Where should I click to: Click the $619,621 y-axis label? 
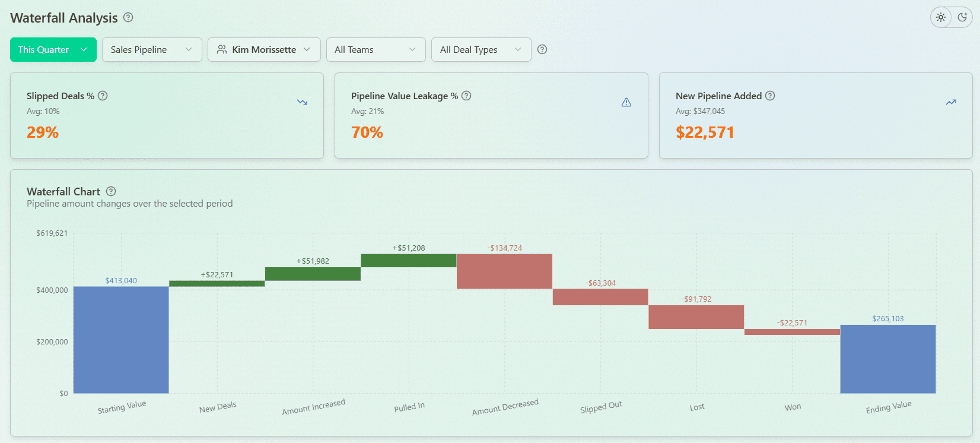tap(52, 233)
